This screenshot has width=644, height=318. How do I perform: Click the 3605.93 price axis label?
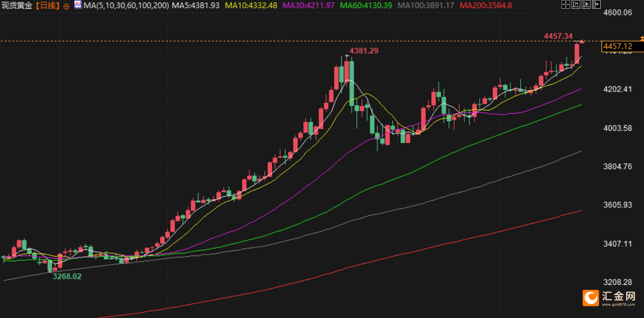(618, 205)
